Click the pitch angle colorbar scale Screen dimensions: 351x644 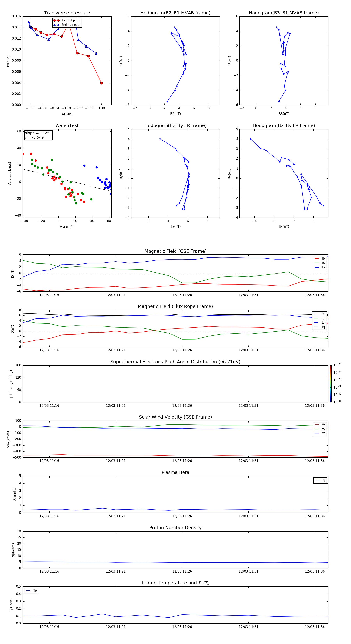[331, 384]
